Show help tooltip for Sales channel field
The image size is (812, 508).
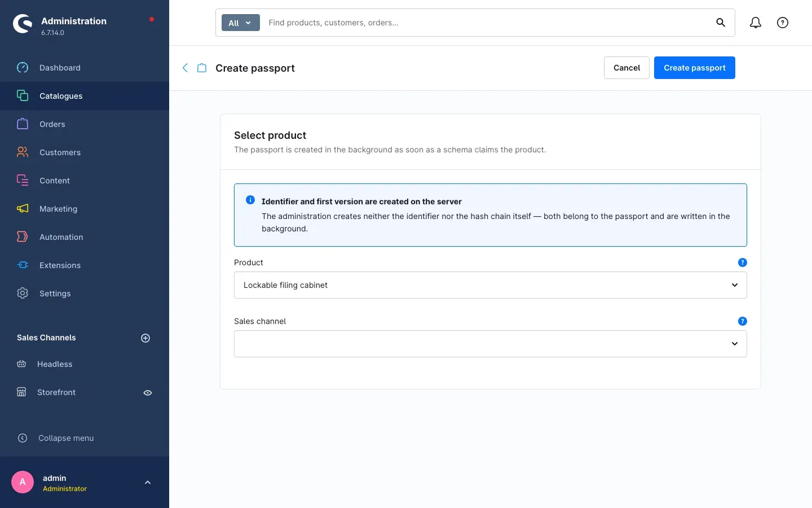743,321
